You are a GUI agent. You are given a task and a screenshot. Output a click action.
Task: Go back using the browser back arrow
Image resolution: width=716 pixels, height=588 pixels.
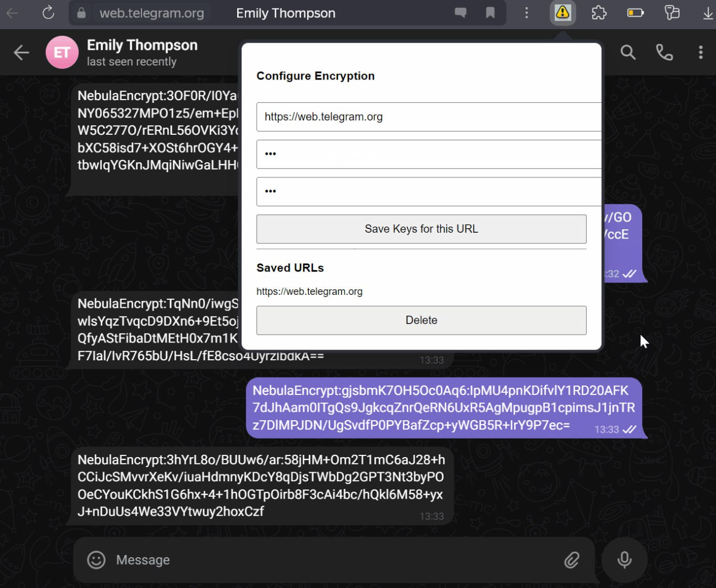(x=12, y=12)
